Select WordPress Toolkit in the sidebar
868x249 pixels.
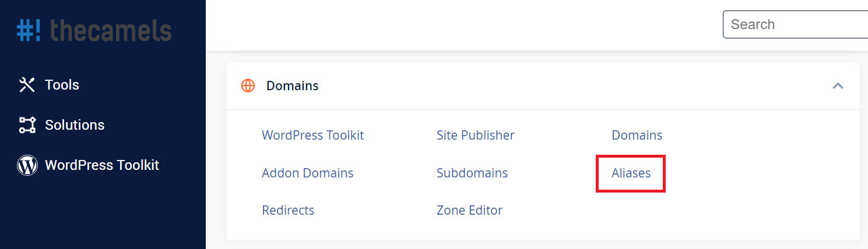pyautogui.click(x=102, y=165)
